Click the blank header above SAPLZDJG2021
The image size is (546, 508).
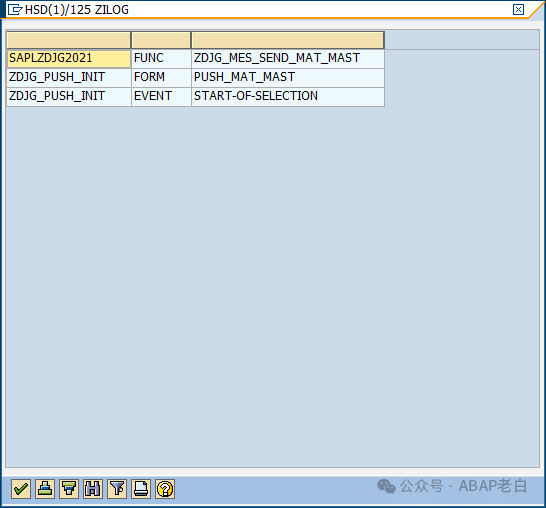[x=69, y=40]
